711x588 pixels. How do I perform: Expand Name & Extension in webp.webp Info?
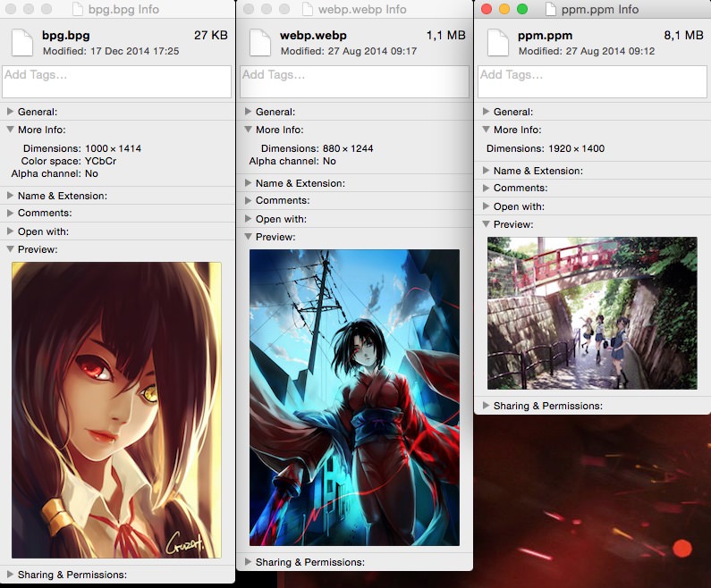(248, 182)
